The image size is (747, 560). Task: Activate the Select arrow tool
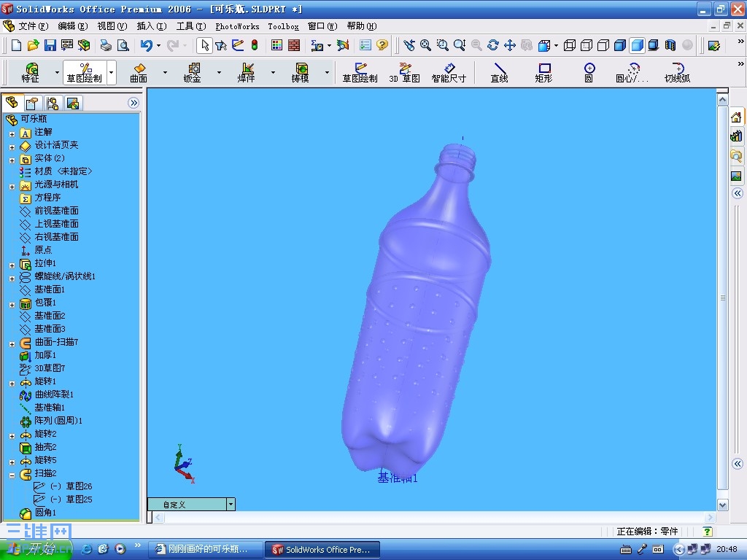pos(205,45)
